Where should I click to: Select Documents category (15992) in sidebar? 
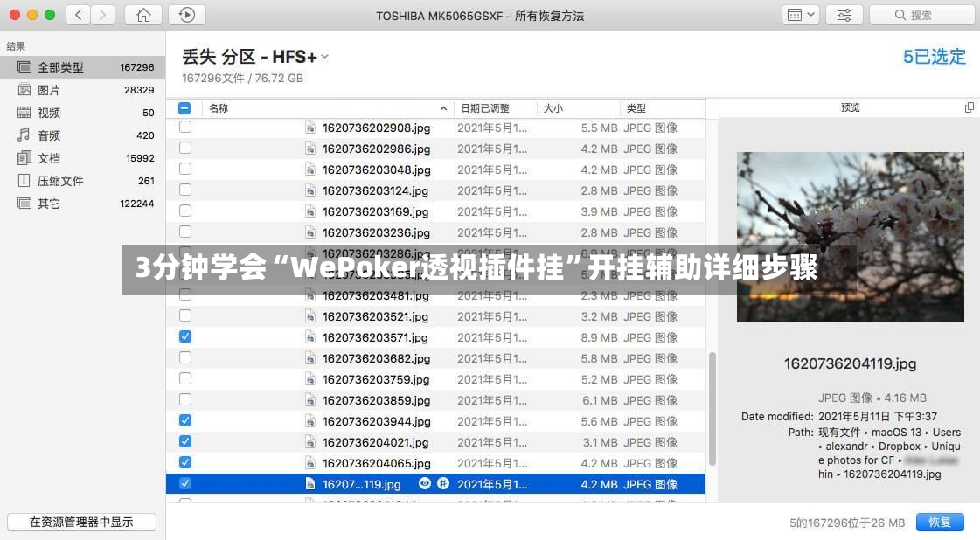coord(82,158)
